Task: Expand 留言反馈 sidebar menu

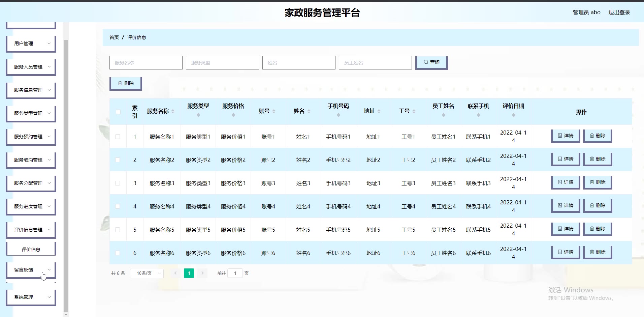Action: [31, 270]
